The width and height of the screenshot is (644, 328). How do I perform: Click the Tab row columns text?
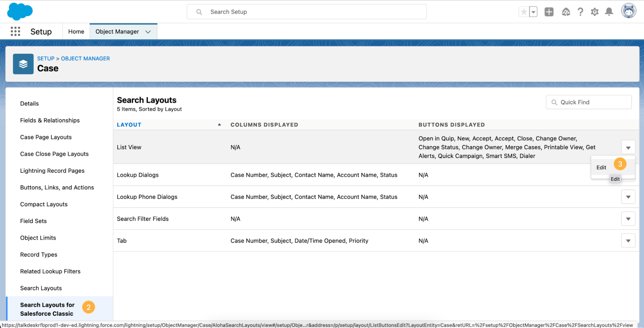pyautogui.click(x=299, y=240)
